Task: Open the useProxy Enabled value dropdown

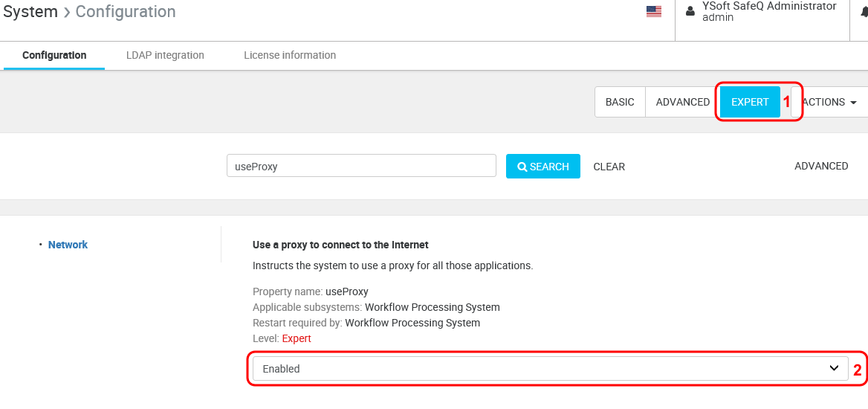Action: click(x=550, y=369)
